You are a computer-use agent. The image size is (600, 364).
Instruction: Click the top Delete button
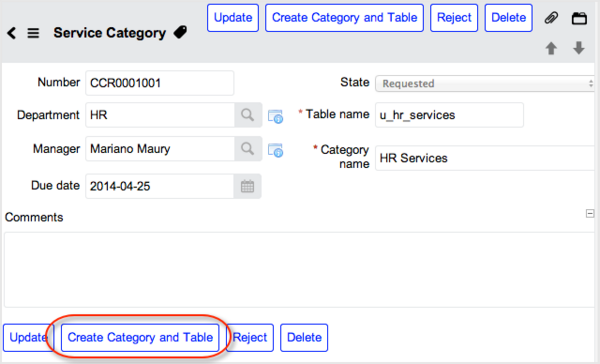[509, 18]
